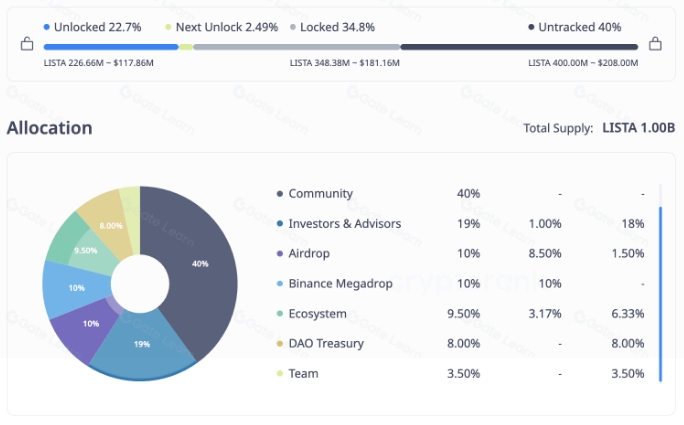Click Ecosystem 3.17% unlocked value
This screenshot has height=425, width=684.
pos(545,313)
